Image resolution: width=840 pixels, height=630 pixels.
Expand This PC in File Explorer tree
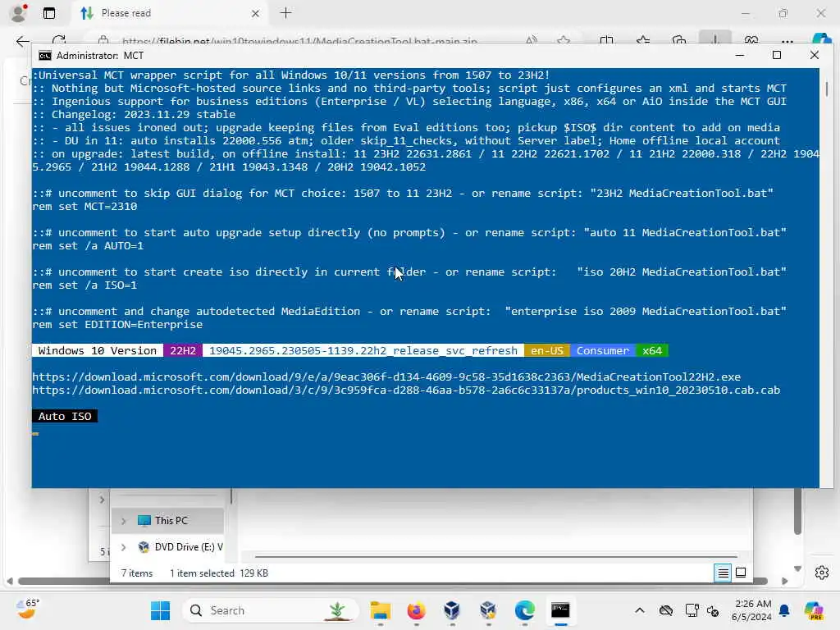123,521
